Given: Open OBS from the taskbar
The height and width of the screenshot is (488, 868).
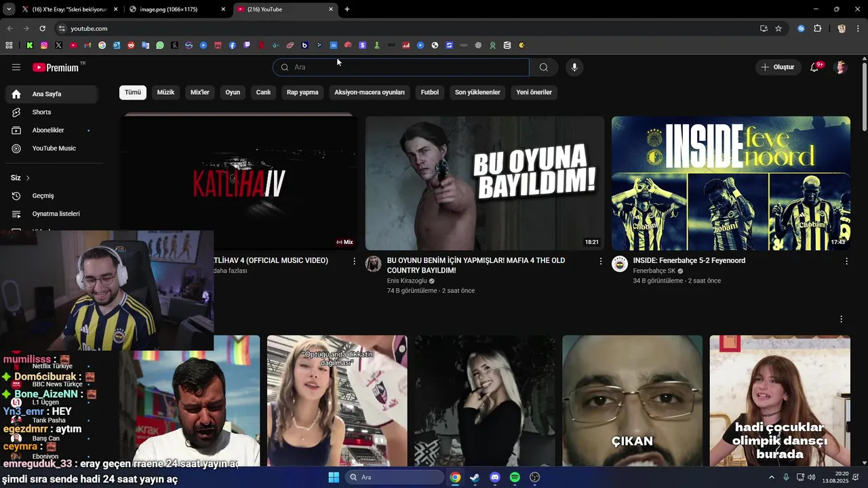Looking at the screenshot, I should point(534,477).
